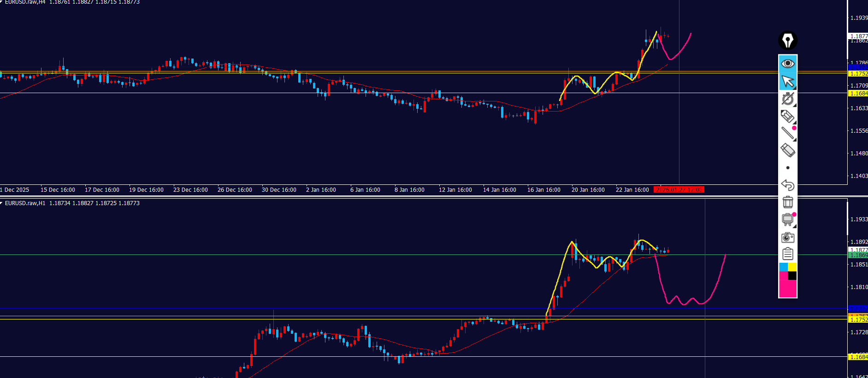
Task: Expand the EURUSD.raw,H1 chart title arrow
Action: (x=1, y=203)
